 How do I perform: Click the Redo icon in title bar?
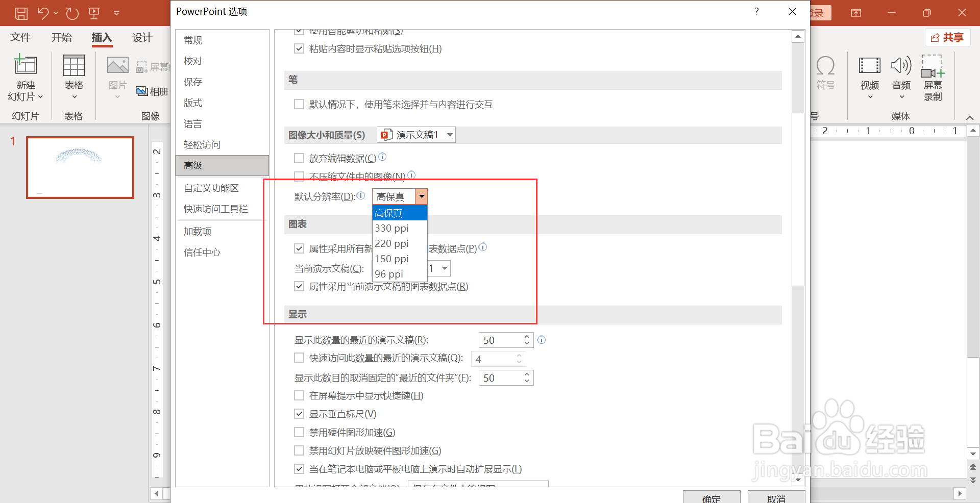point(72,13)
